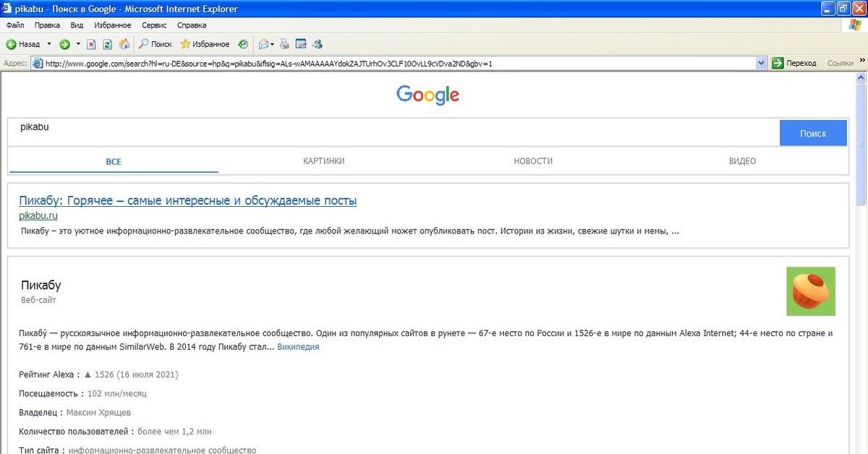Print the page using printer icon
The height and width of the screenshot is (454, 868).
pos(284,44)
